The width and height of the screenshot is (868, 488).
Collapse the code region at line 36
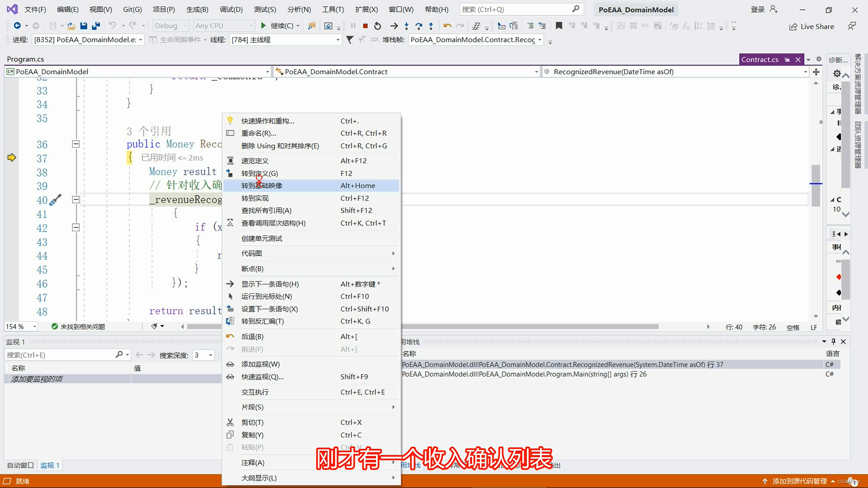point(76,144)
